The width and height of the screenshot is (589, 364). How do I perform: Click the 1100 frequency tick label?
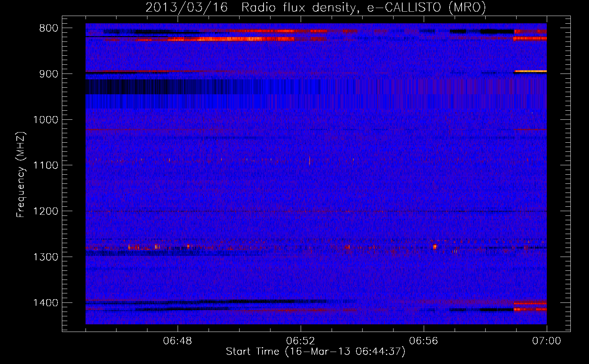pyautogui.click(x=46, y=166)
